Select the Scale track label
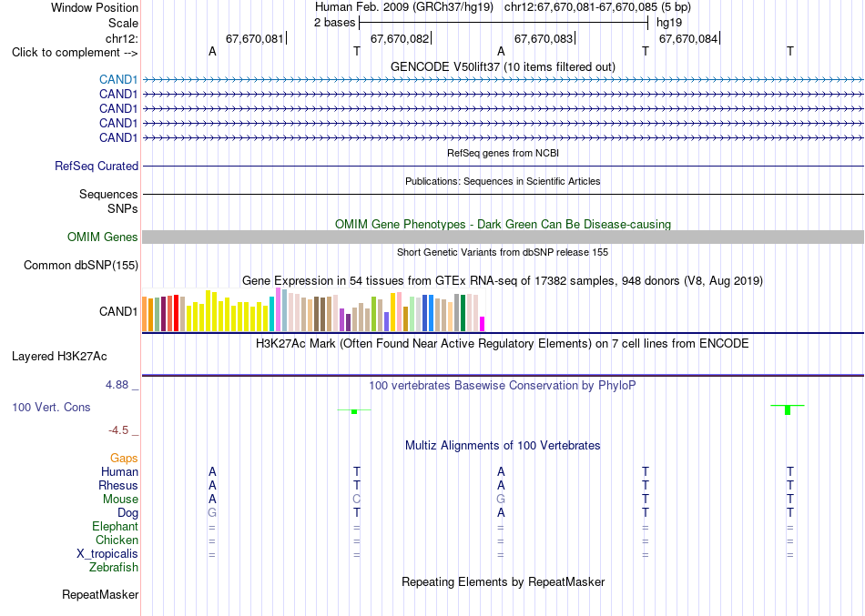 [x=123, y=23]
